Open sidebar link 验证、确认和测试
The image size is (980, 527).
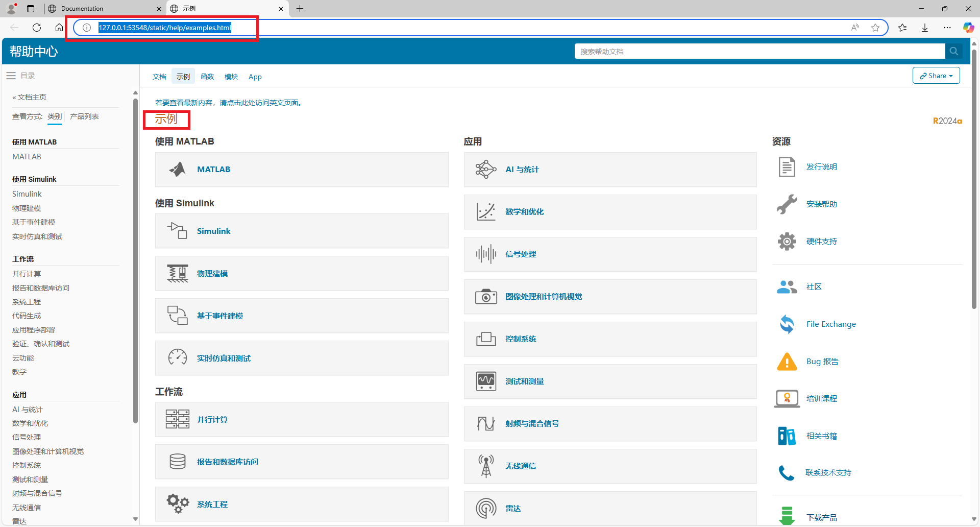click(41, 344)
